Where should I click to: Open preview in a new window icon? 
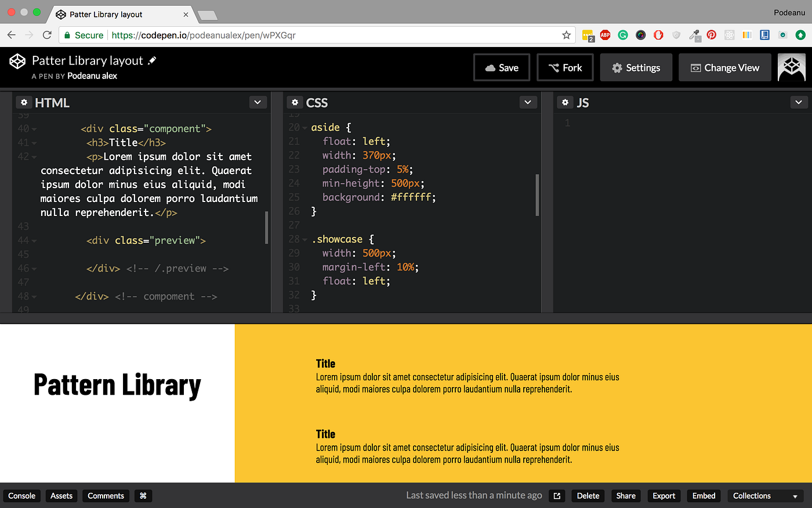click(x=556, y=496)
